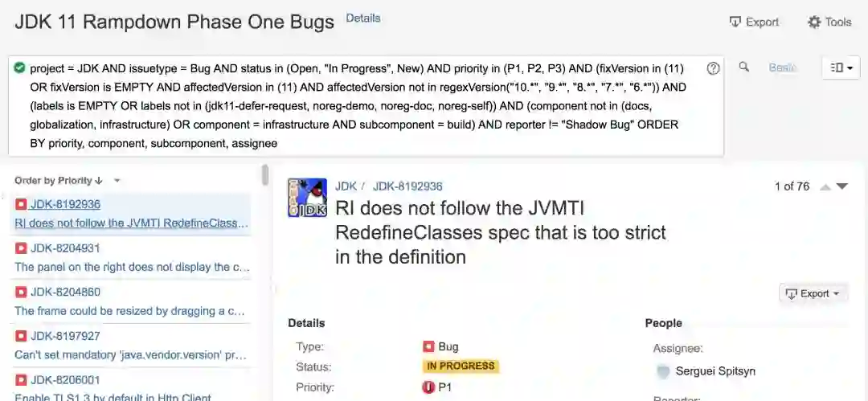Click the Serguei Spitsyn assignee avatar
This screenshot has width=868, height=401.
pos(662,371)
